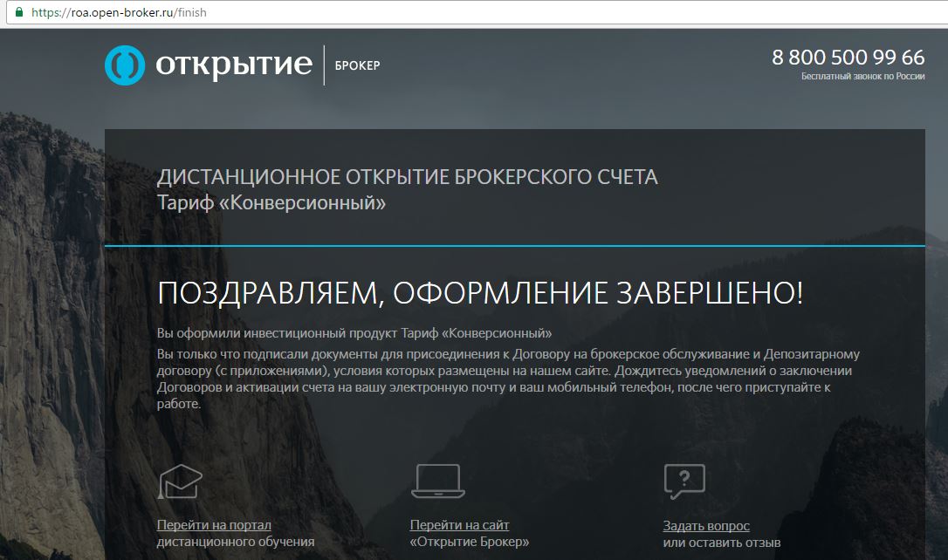
Task: Click the БРОКЕР label next to logo
Action: tap(357, 66)
